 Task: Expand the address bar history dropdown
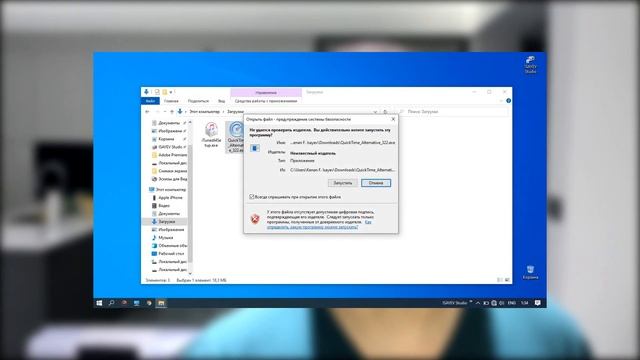(376, 111)
